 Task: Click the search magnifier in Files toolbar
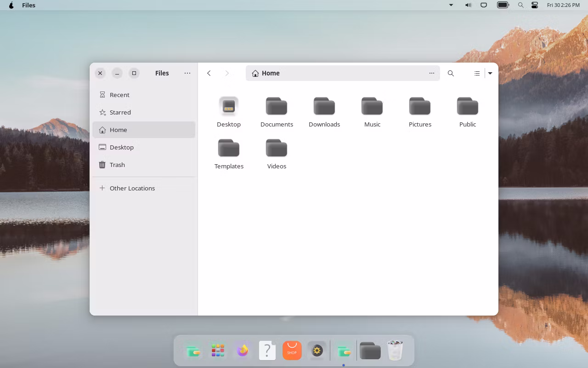(x=451, y=73)
